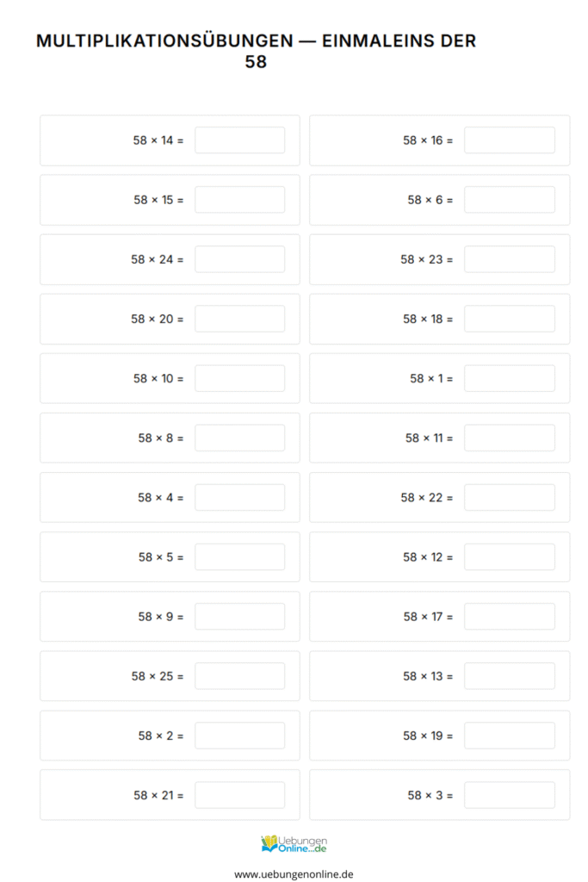Screen dimensions: 588x882
Task: Focus the answer field for 58 × 6
Action: pos(510,200)
